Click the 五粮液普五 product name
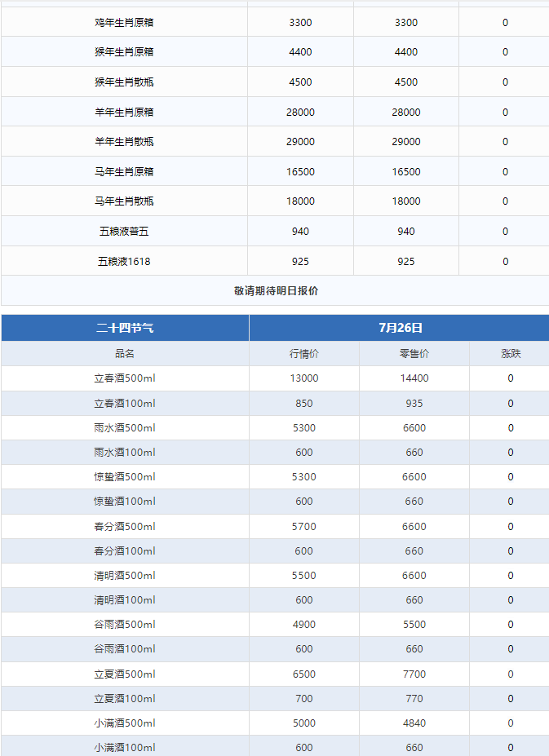This screenshot has width=549, height=756. (x=124, y=232)
